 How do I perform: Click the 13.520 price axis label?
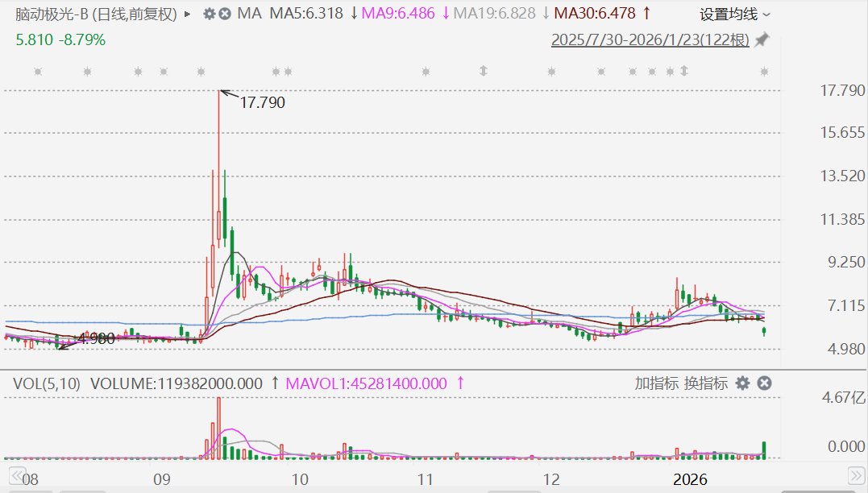842,176
